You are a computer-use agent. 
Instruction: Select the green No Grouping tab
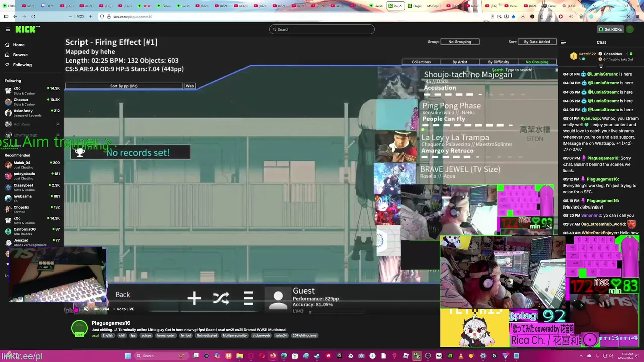[x=537, y=62]
